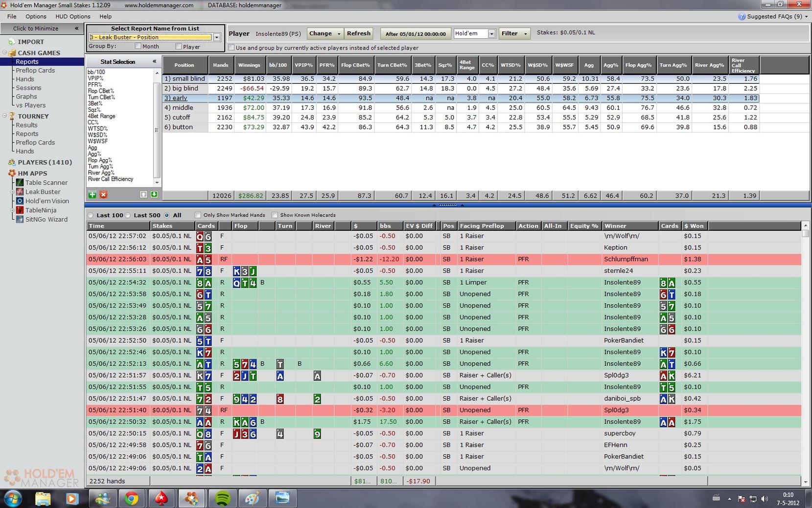This screenshot has width=812, height=508.
Task: Expand Leak Buster tree node
Action: coord(13,192)
